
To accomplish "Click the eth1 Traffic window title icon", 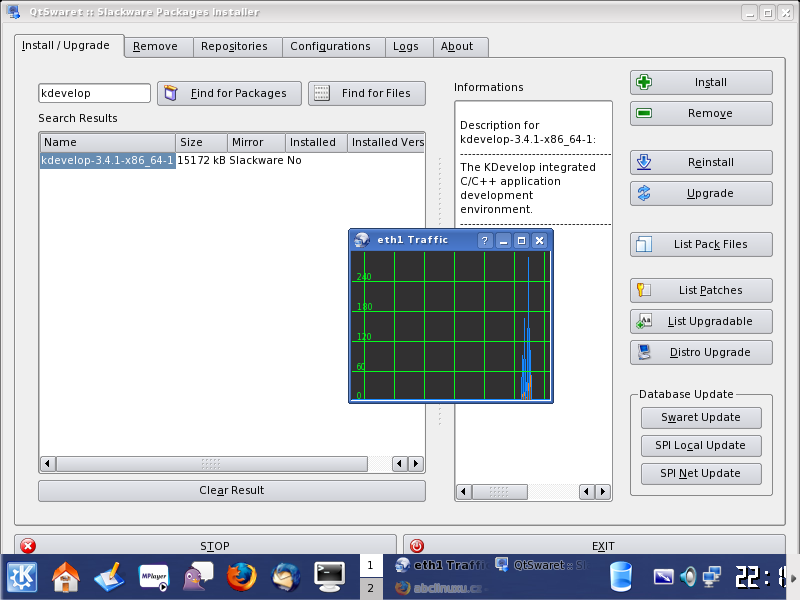I will click(362, 240).
